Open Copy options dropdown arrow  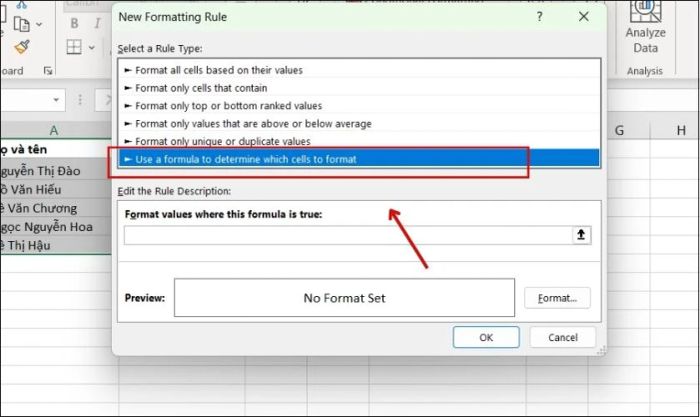click(39, 24)
